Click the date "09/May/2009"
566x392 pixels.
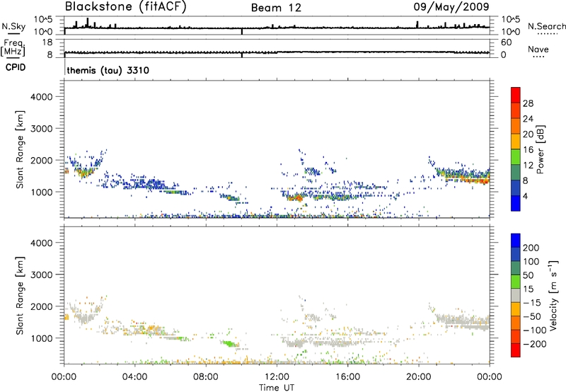(x=451, y=6)
